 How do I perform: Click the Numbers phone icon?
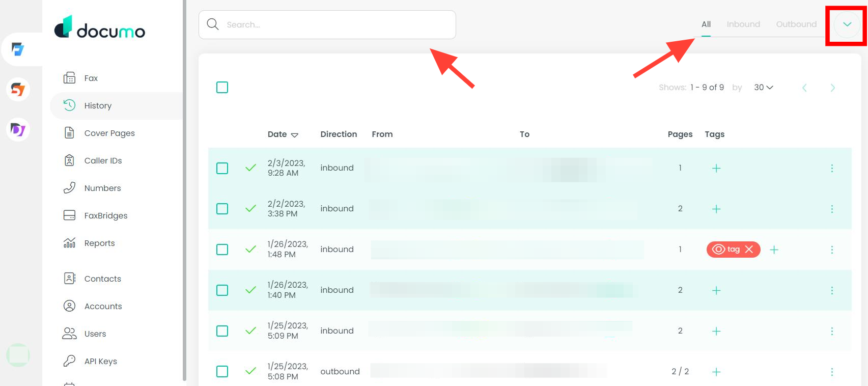click(x=69, y=188)
